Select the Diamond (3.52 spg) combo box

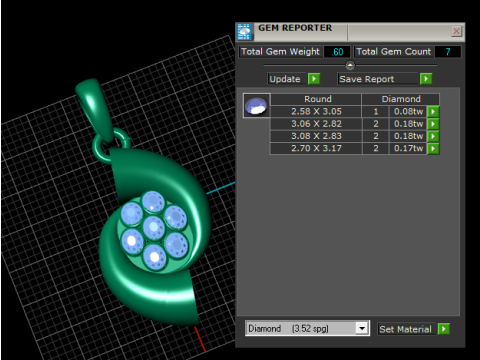tap(307, 328)
